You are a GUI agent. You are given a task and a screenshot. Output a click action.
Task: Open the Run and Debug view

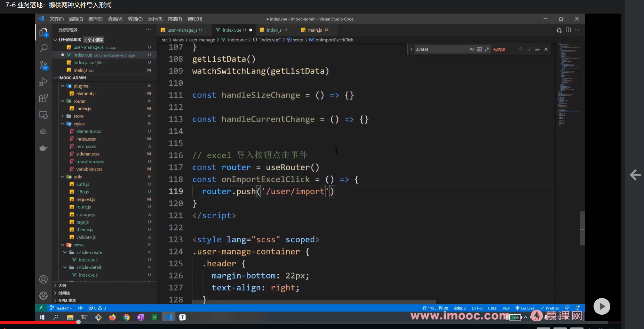(43, 81)
